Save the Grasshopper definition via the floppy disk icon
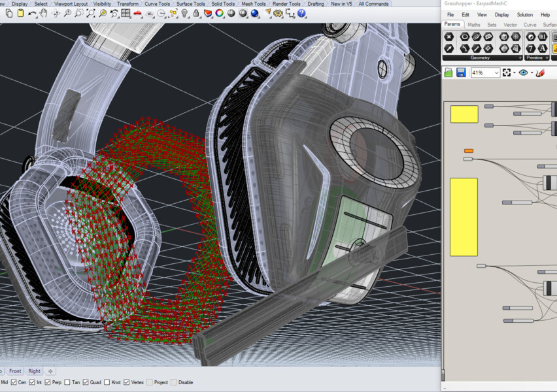The image size is (557, 392). pyautogui.click(x=462, y=73)
